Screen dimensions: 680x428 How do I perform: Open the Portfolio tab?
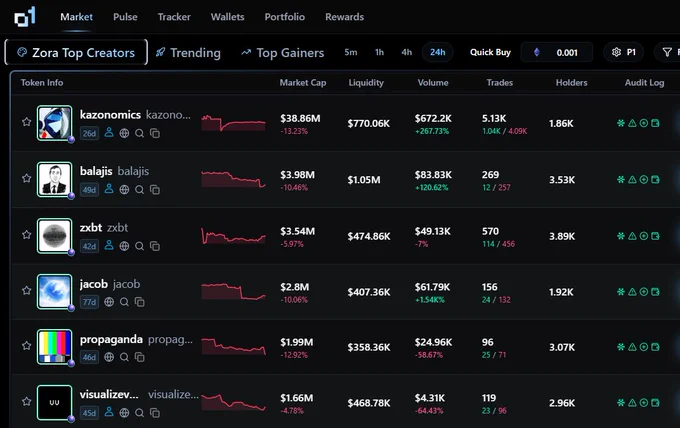(x=284, y=17)
